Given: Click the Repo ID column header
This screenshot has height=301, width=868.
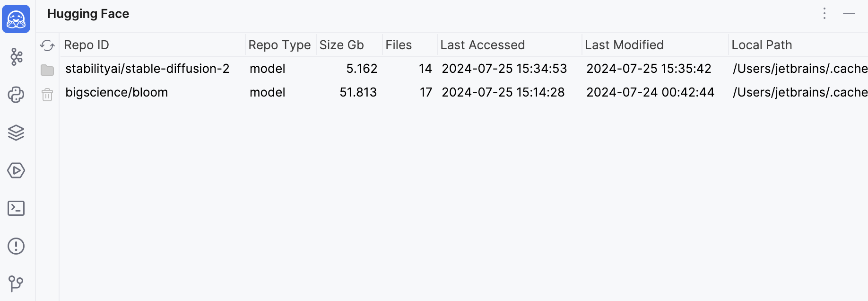Looking at the screenshot, I should pos(87,45).
